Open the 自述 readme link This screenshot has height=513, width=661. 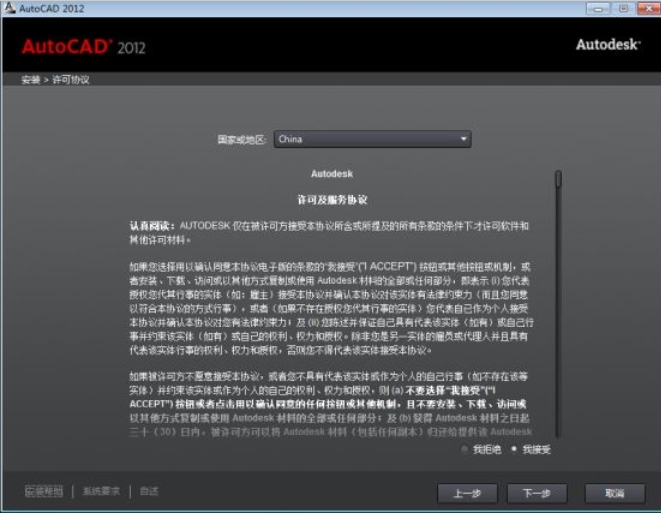click(149, 491)
